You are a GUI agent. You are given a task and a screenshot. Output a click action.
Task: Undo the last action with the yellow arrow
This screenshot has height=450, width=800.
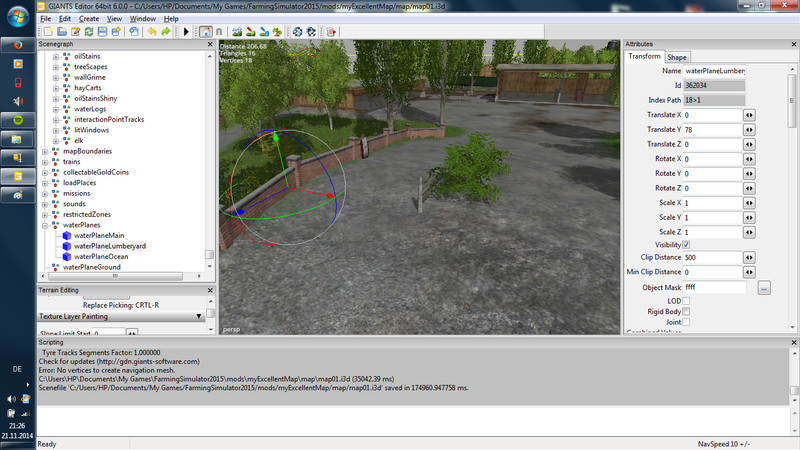pos(152,32)
